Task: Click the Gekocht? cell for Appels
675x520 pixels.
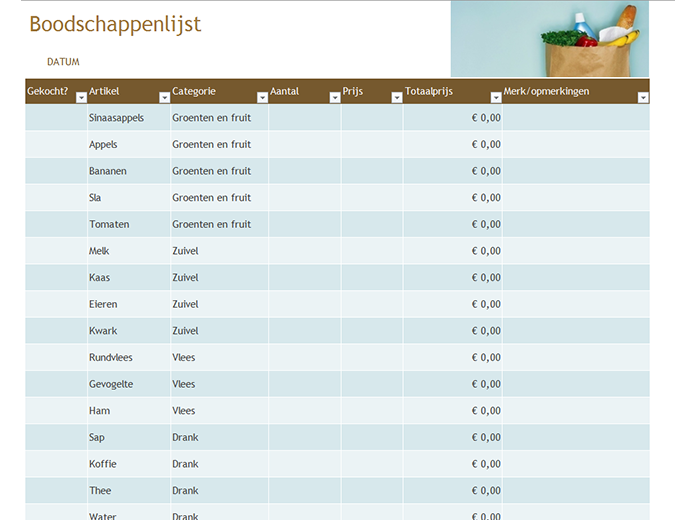Action: coord(56,144)
